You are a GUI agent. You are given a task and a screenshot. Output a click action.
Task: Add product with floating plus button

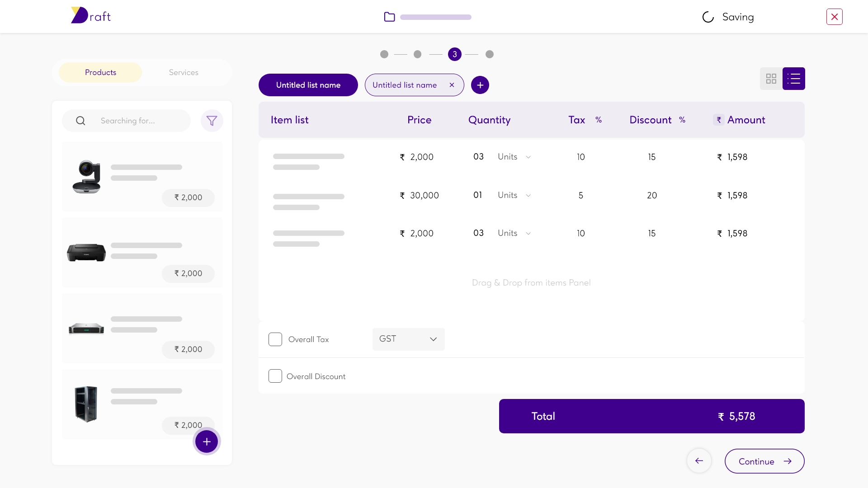click(x=207, y=441)
